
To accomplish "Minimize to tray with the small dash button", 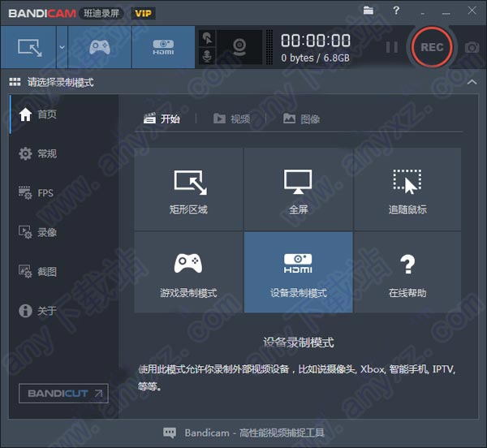I will tap(422, 14).
